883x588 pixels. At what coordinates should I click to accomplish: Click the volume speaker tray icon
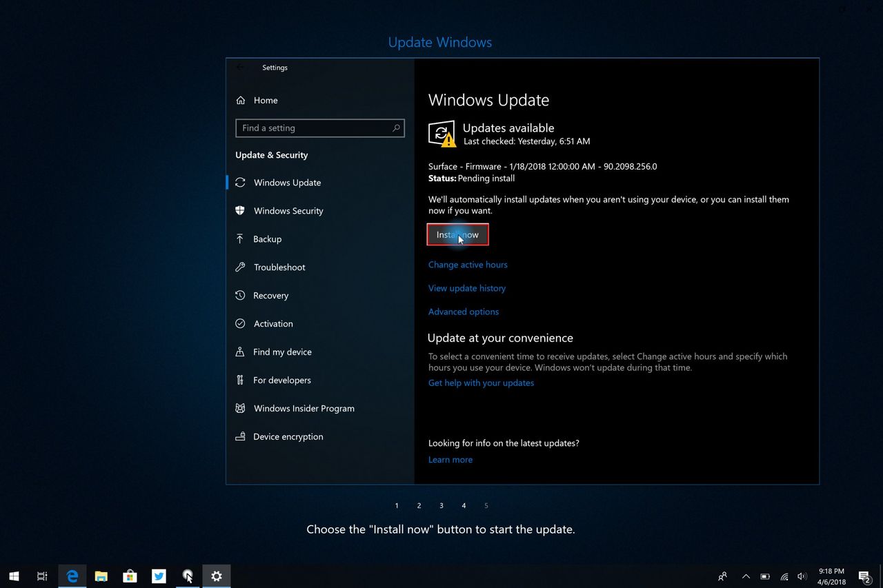pyautogui.click(x=802, y=576)
